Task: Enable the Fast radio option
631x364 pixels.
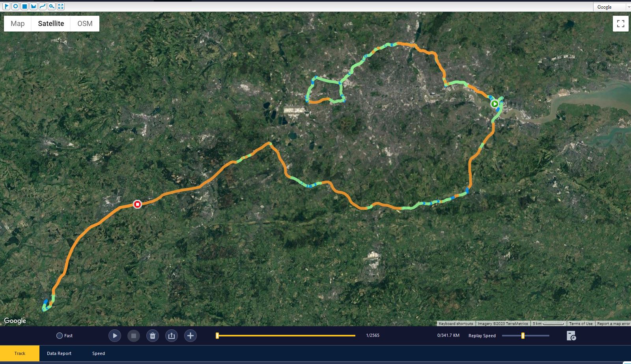Action: click(60, 336)
